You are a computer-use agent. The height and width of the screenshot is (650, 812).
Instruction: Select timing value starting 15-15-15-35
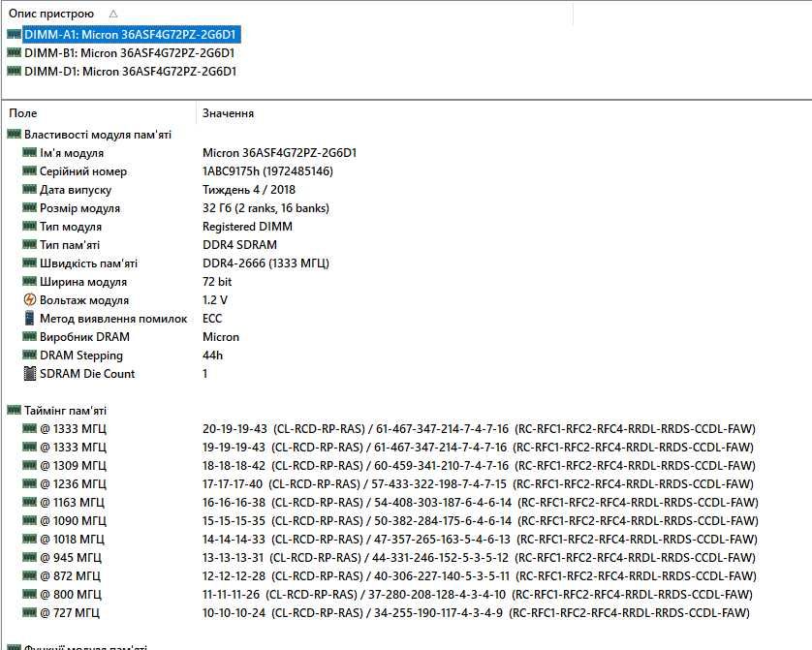480,520
